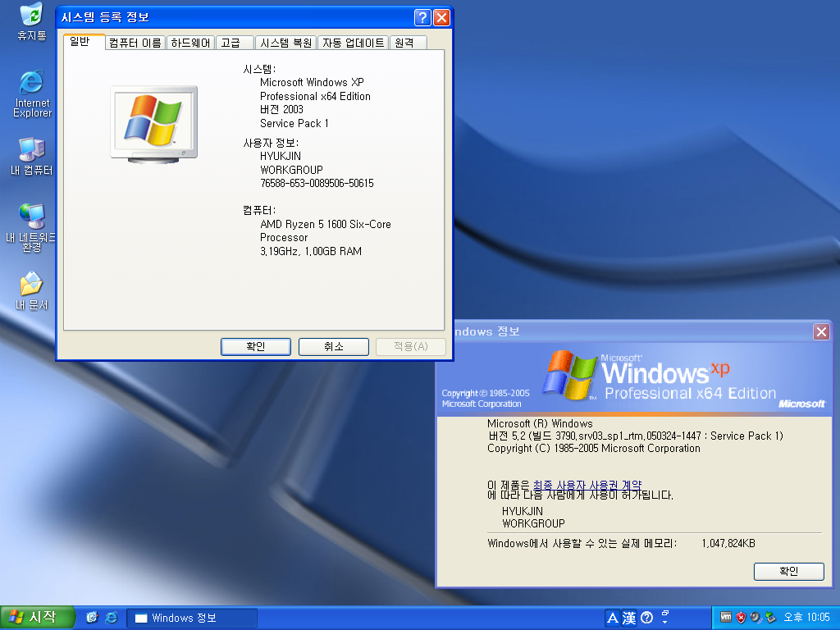Click the 'AMD Ryzen 5 1600 Six-Core' text

tap(325, 224)
